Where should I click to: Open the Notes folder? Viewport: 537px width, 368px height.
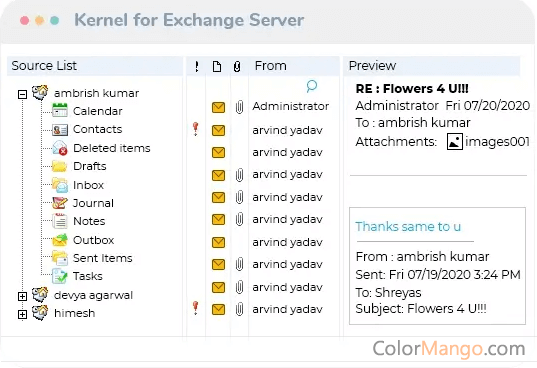click(x=89, y=221)
